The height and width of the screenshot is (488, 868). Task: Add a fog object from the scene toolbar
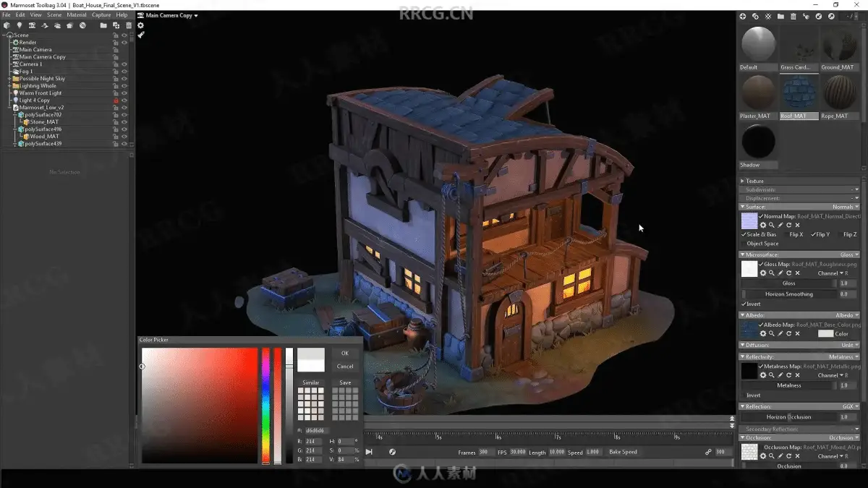(57, 25)
